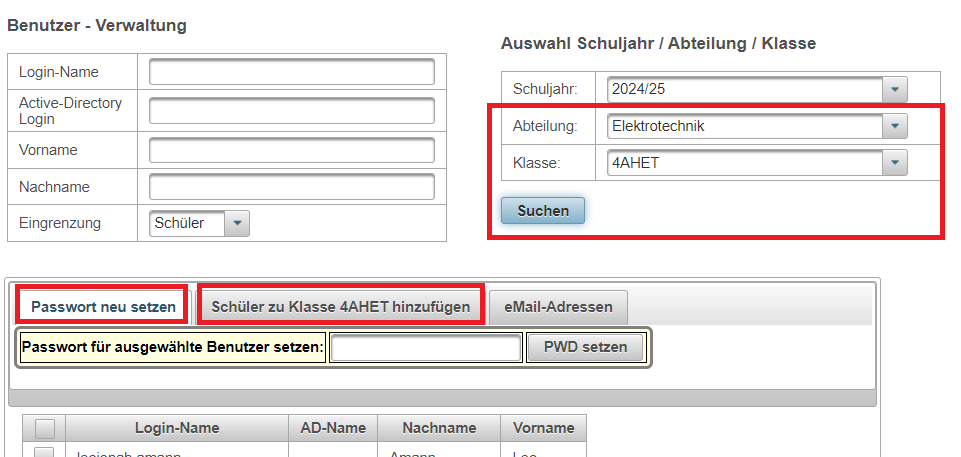Viewport: 961px width, 457px height.
Task: Click the Suchen button
Action: click(x=542, y=211)
